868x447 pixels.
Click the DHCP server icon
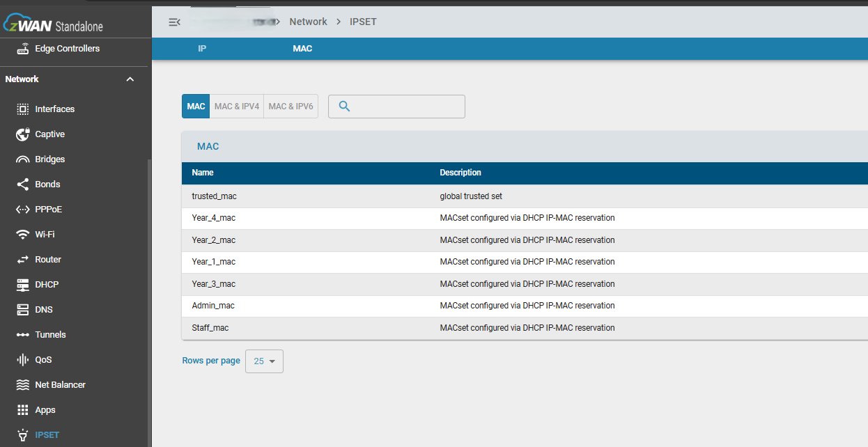(x=23, y=285)
